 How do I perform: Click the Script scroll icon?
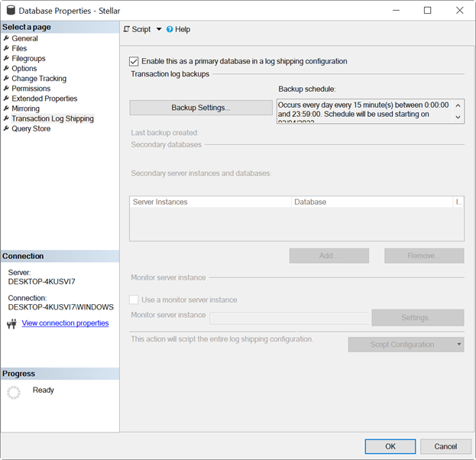coord(126,29)
